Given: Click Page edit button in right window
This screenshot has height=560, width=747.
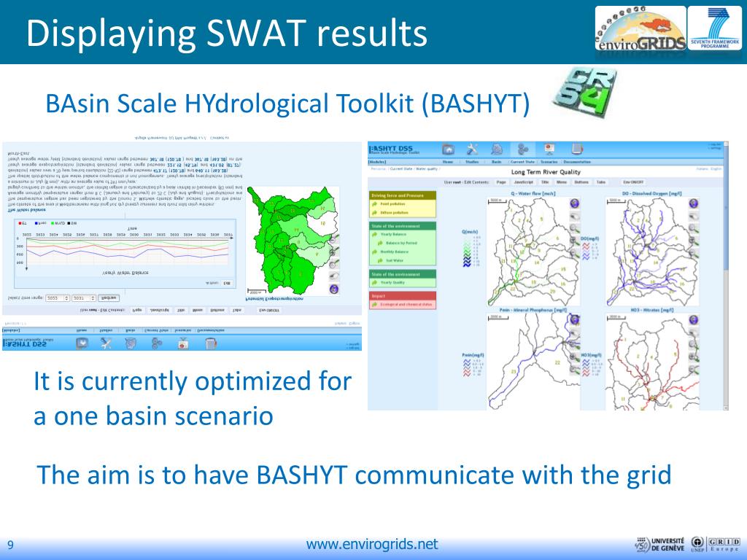Looking at the screenshot, I should click(501, 182).
